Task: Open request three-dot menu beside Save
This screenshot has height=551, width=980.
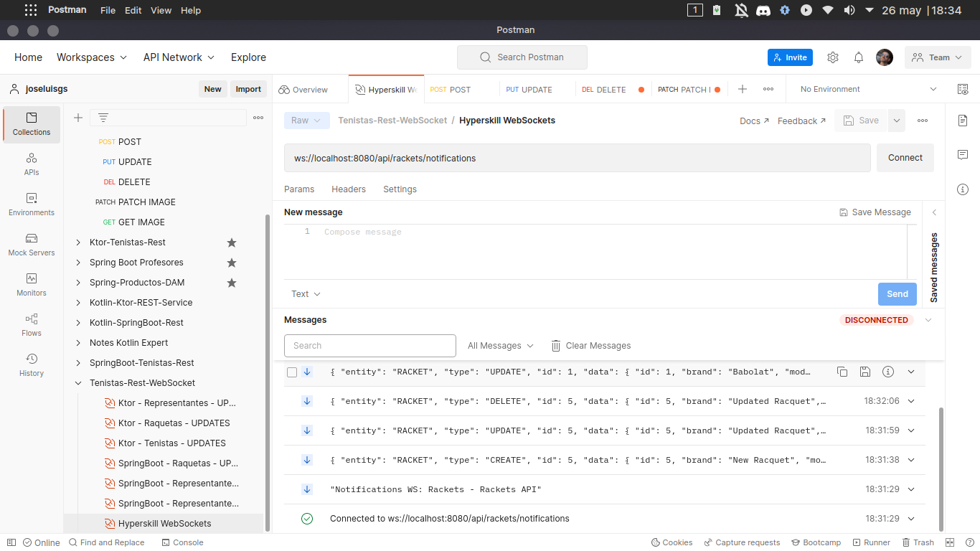Action: pyautogui.click(x=923, y=121)
